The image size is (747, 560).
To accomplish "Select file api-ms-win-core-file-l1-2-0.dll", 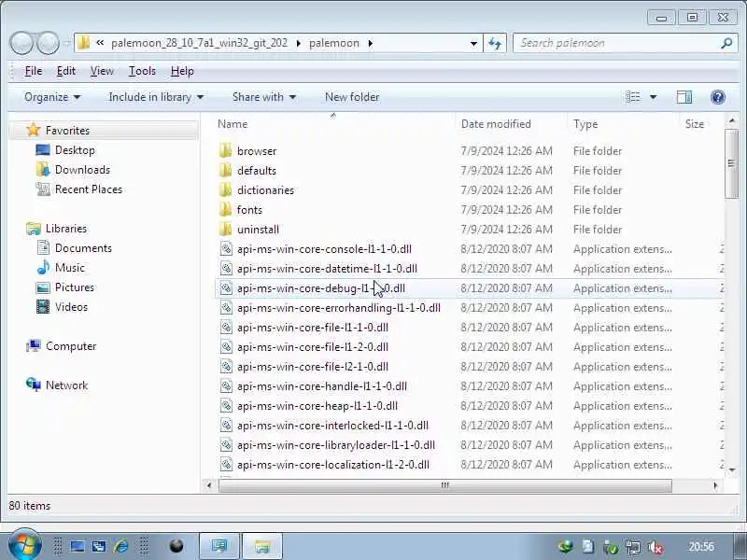I will (313, 346).
